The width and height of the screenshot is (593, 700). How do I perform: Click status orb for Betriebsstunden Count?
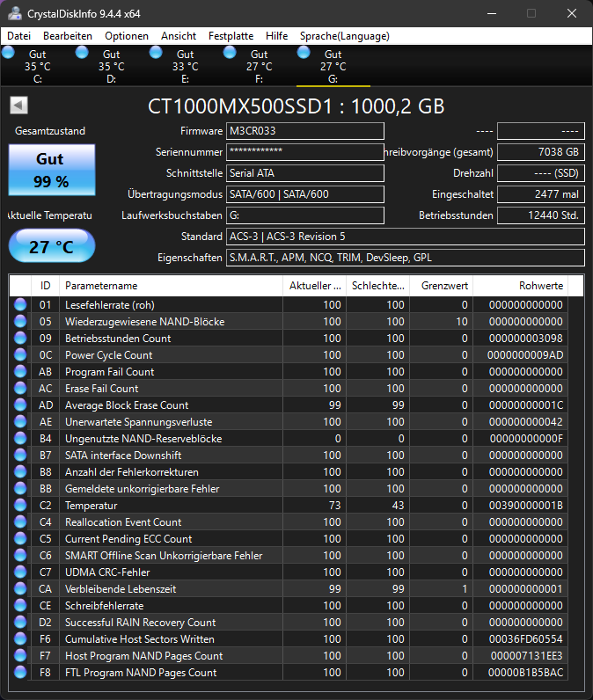point(20,338)
